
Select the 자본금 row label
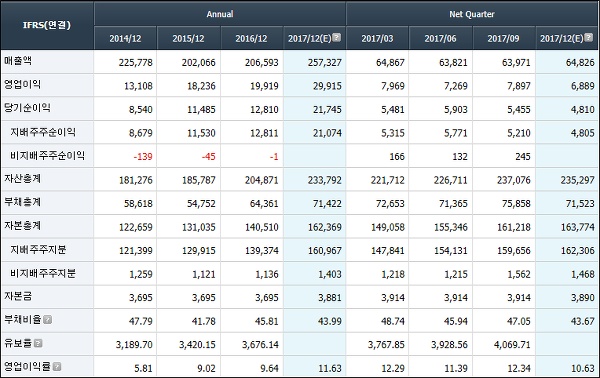18,296
